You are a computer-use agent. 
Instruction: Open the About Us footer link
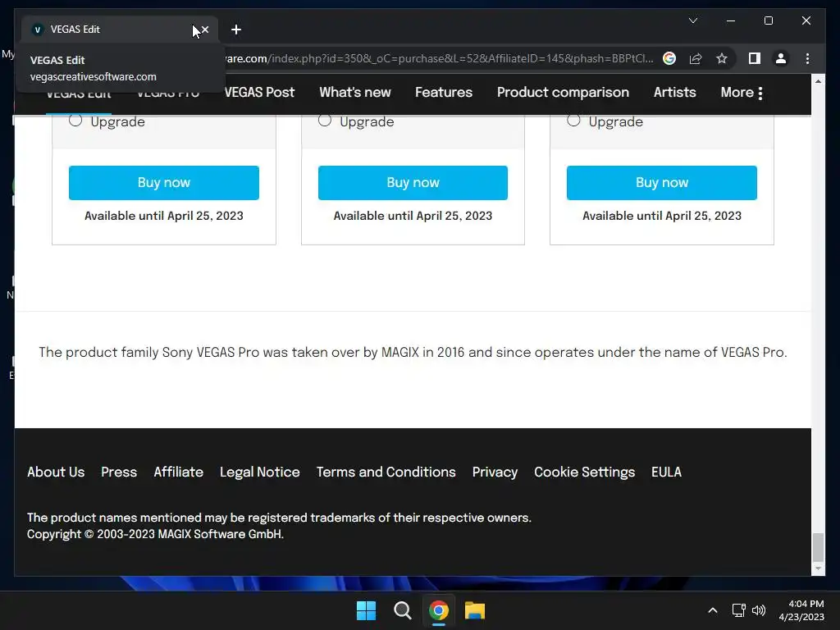(56, 472)
